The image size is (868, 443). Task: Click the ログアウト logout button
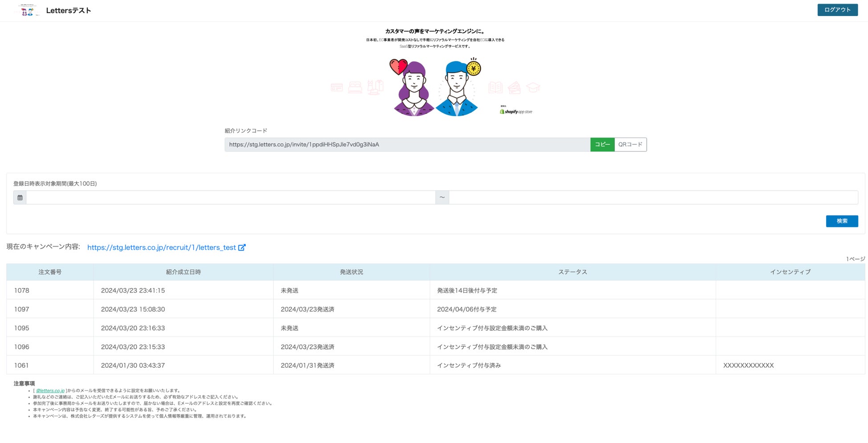coord(837,10)
